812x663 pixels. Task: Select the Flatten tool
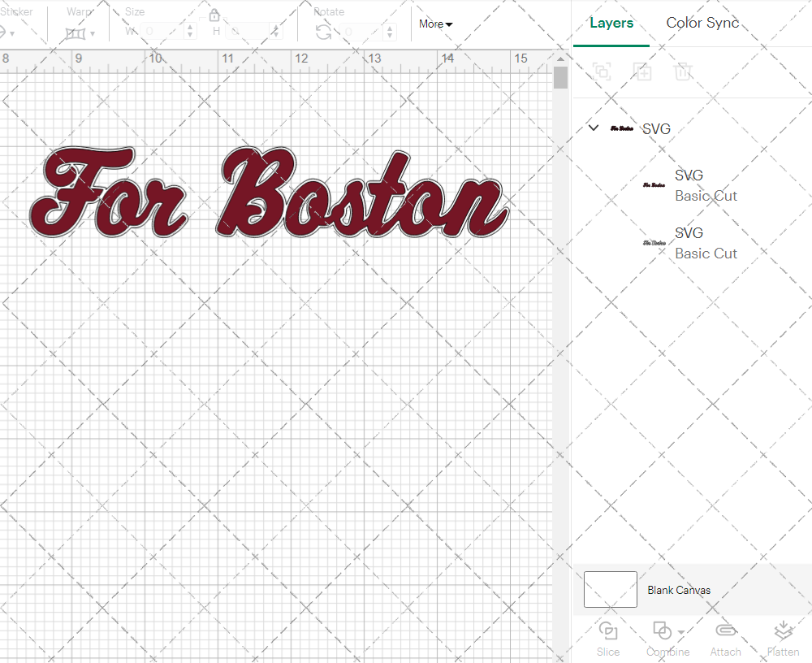coord(783,638)
